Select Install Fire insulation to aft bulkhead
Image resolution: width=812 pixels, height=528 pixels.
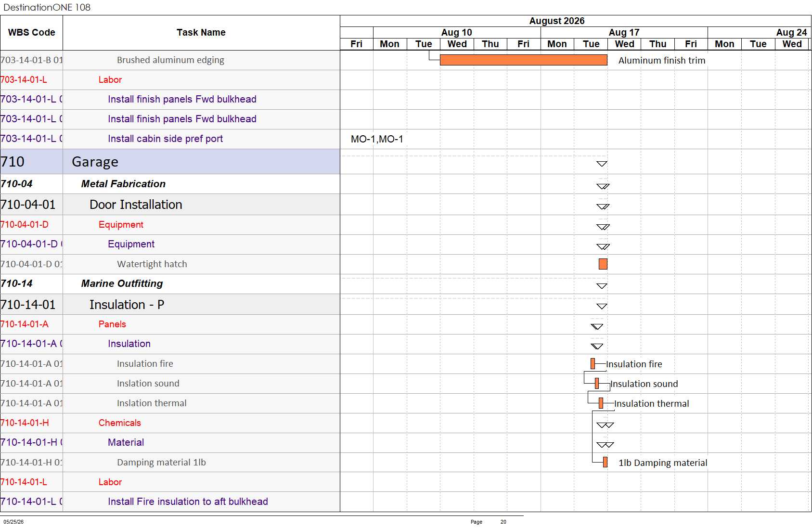click(x=188, y=502)
